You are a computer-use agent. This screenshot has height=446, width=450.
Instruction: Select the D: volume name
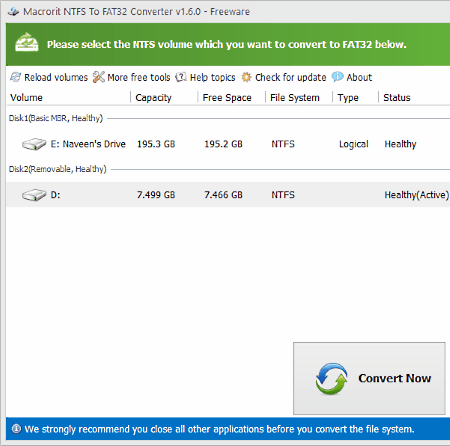coord(55,195)
